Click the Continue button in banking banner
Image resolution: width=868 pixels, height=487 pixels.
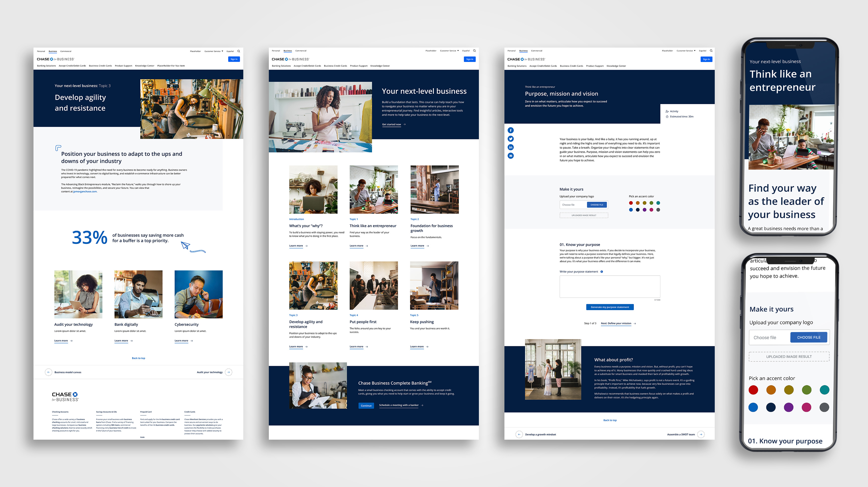click(x=366, y=405)
